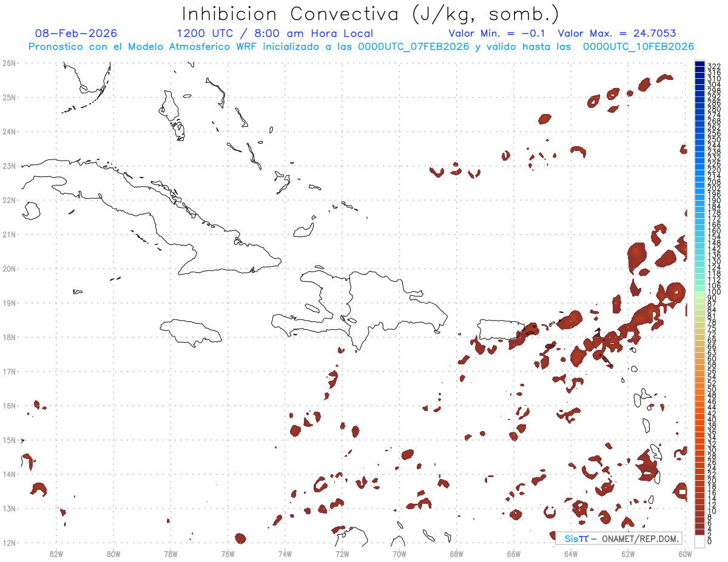Click longitude label "80W"
Viewport: 728px width, 562px height.
pos(113,554)
